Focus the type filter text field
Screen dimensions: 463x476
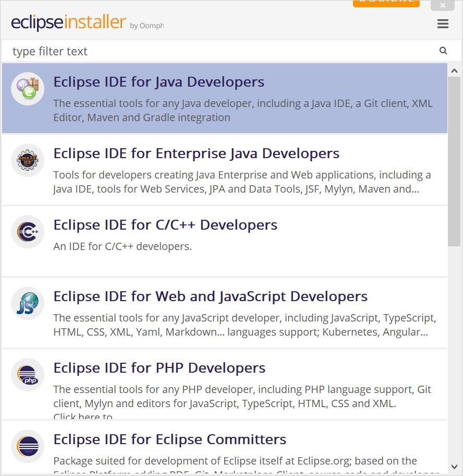click(224, 51)
